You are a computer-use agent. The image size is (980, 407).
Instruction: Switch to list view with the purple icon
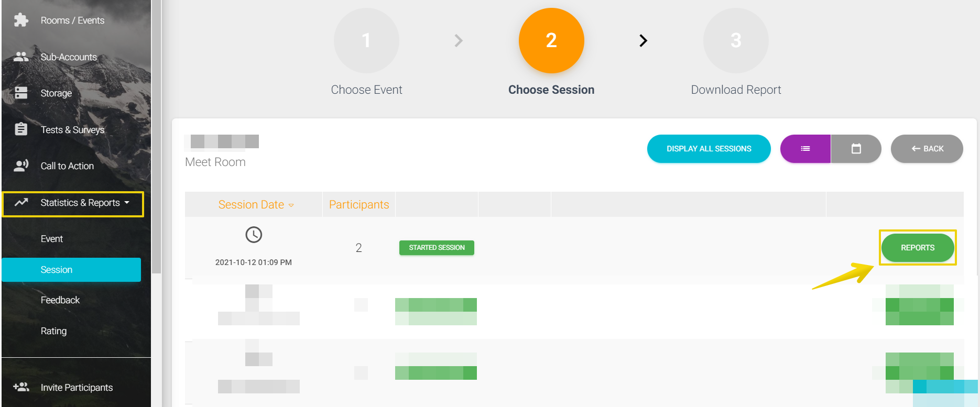coord(805,149)
